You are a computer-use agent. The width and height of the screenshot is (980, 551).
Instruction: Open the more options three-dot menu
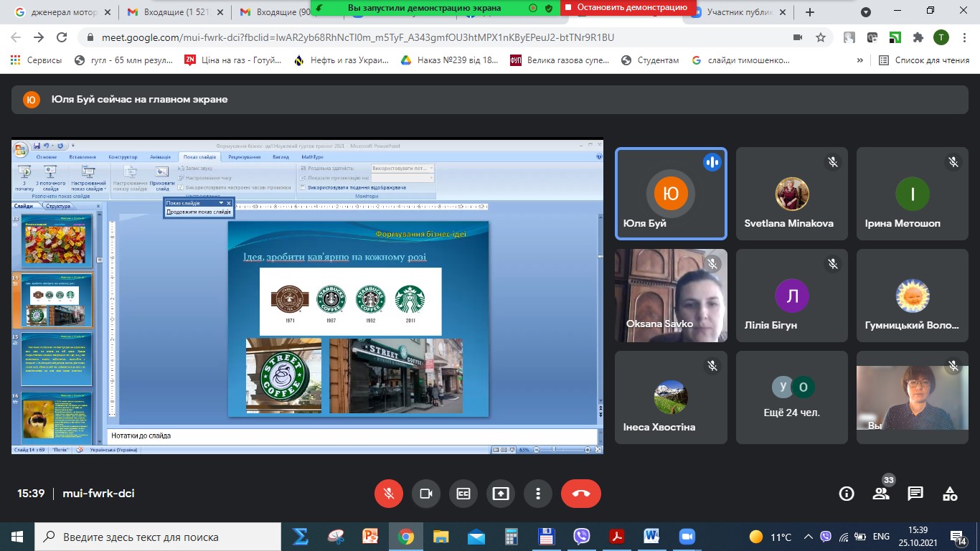[537, 494]
